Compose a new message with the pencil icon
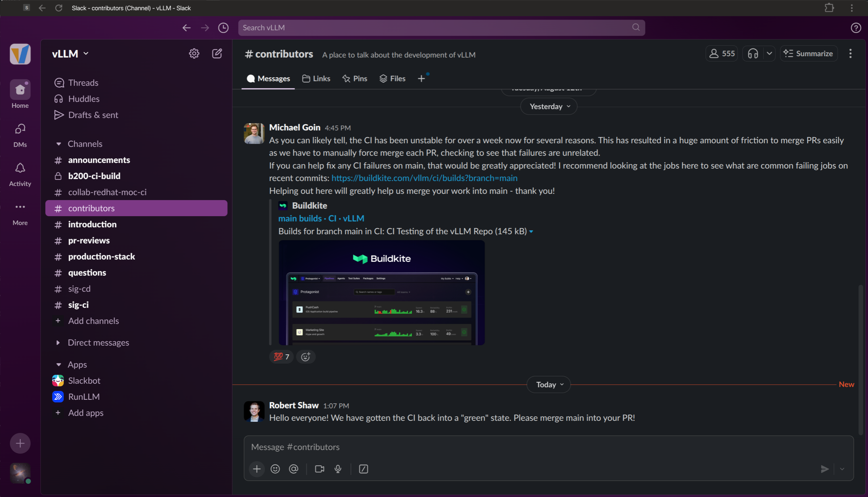 [217, 54]
